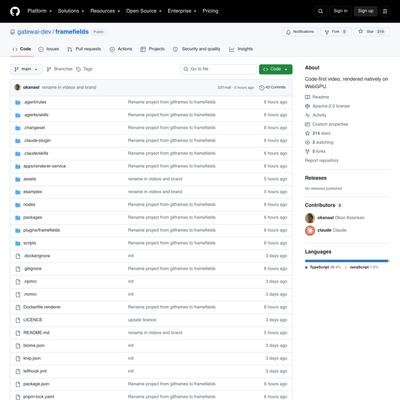The height and width of the screenshot is (400, 400).
Task: Open contributor okanasl in Contributors
Action: coord(335,218)
